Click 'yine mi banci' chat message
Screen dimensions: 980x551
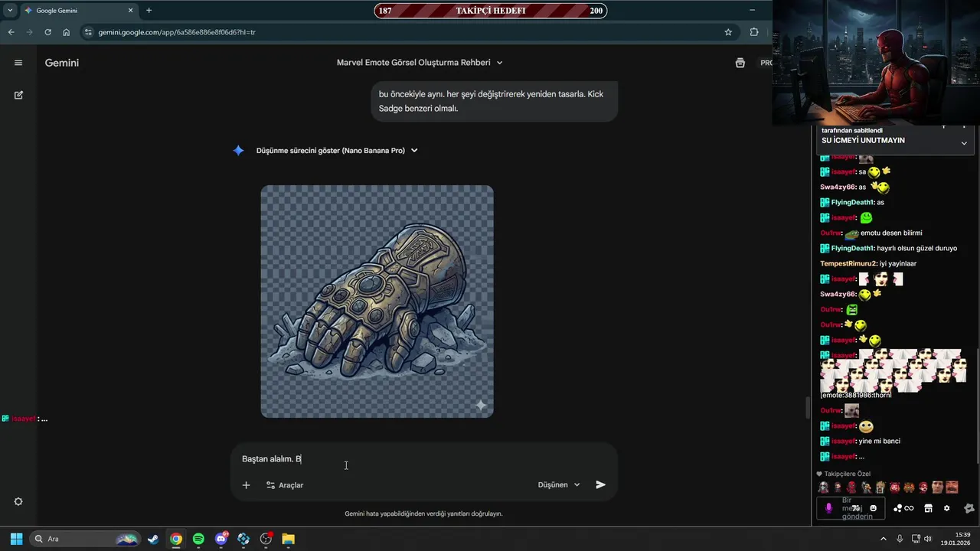click(879, 441)
